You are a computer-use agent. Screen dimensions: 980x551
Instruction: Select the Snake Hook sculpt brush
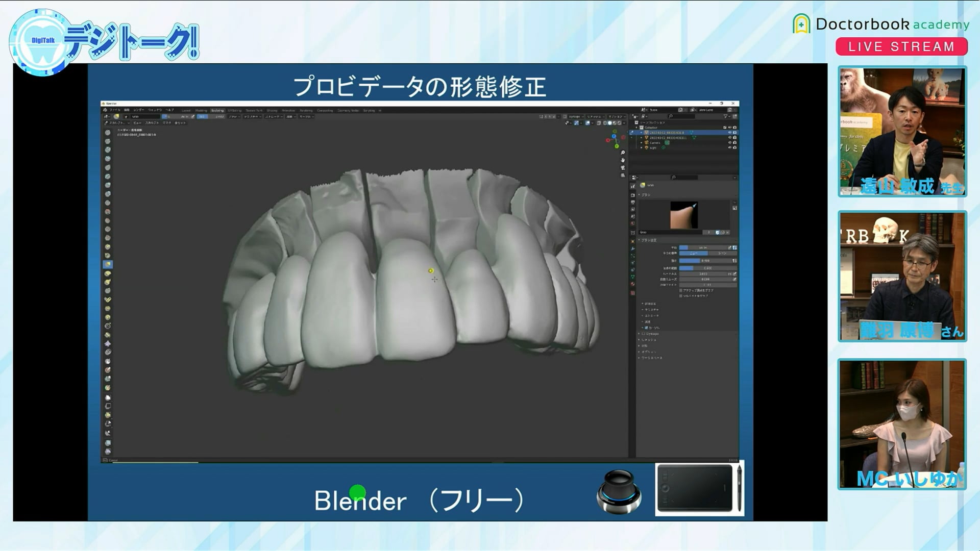pyautogui.click(x=108, y=282)
